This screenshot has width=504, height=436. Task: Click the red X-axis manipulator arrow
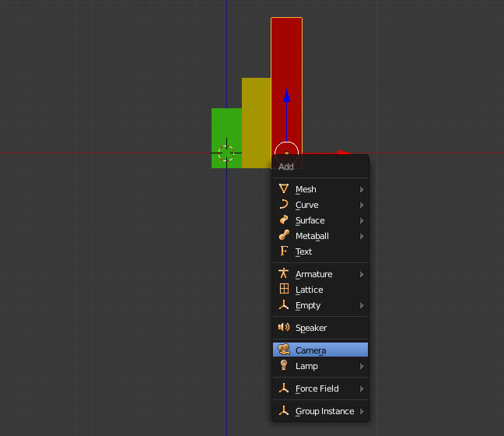pos(343,152)
